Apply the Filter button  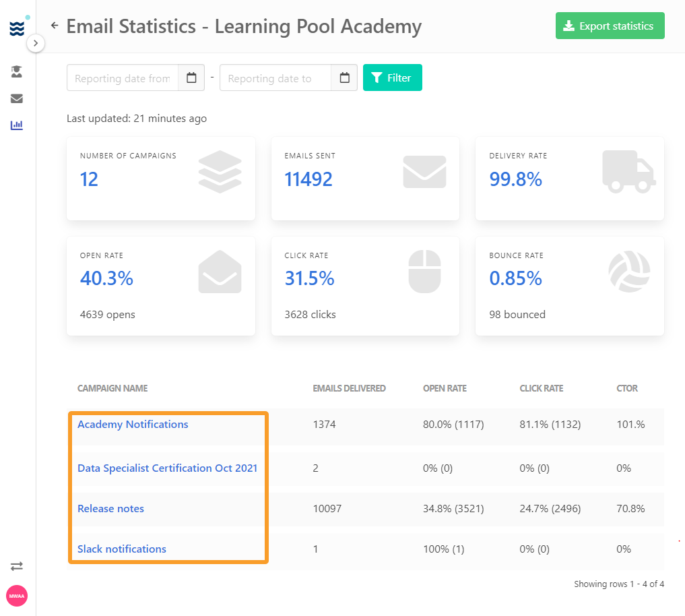coord(392,78)
